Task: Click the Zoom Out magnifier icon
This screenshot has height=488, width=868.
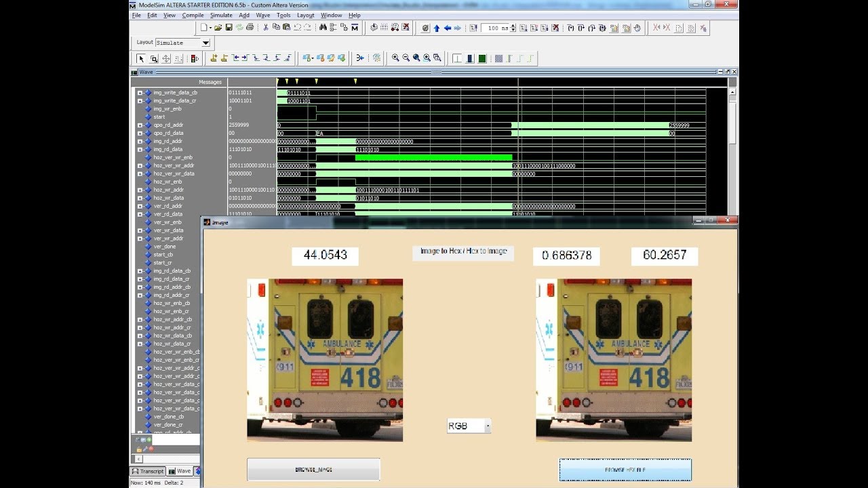Action: (406, 58)
